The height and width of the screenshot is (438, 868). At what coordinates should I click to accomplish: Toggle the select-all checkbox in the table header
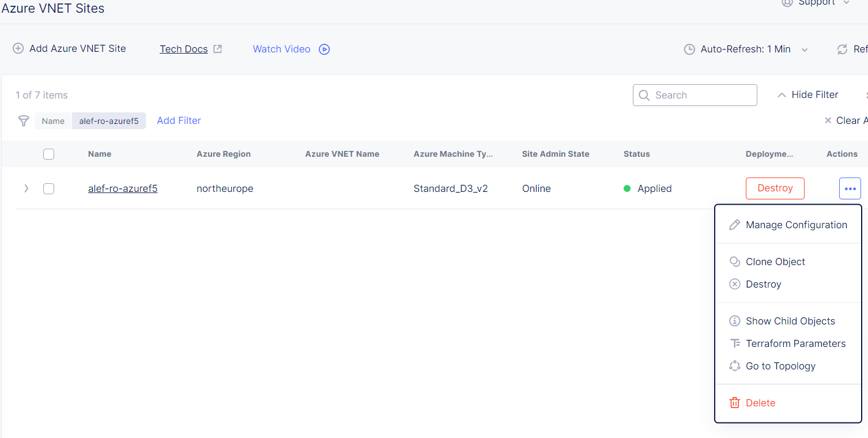(x=49, y=154)
